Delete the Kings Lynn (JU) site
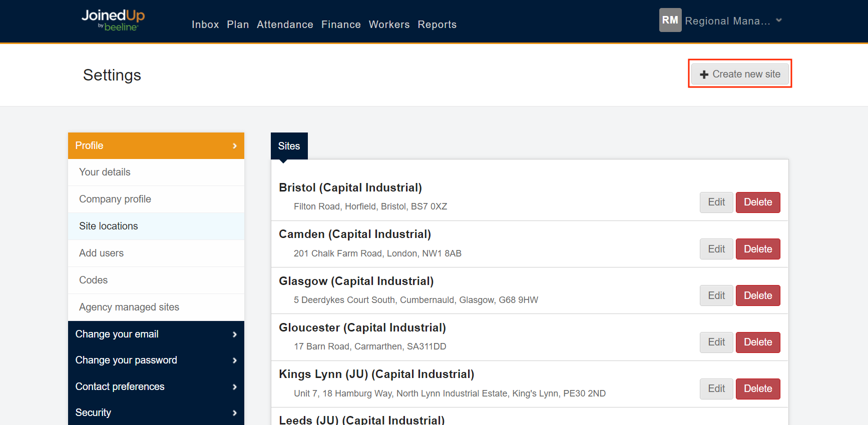The image size is (868, 425). coord(757,389)
